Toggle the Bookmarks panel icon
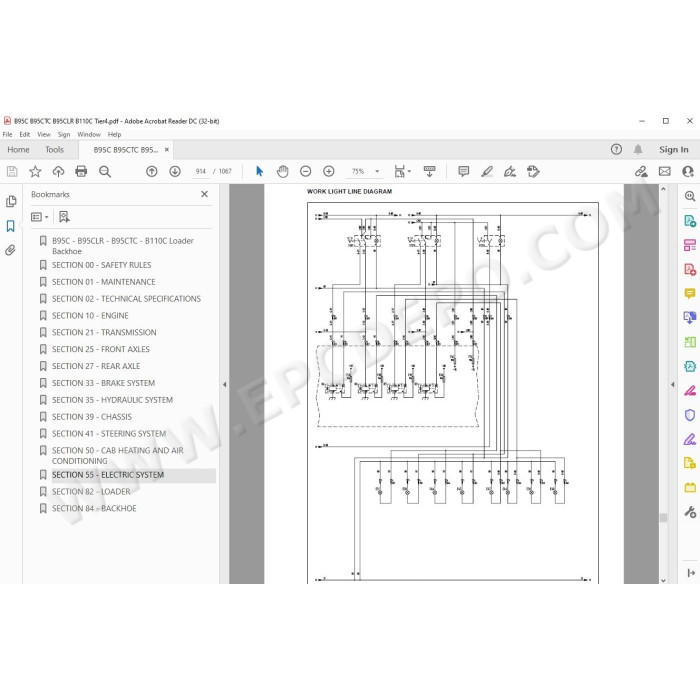Image resolution: width=700 pixels, height=700 pixels. 11,226
